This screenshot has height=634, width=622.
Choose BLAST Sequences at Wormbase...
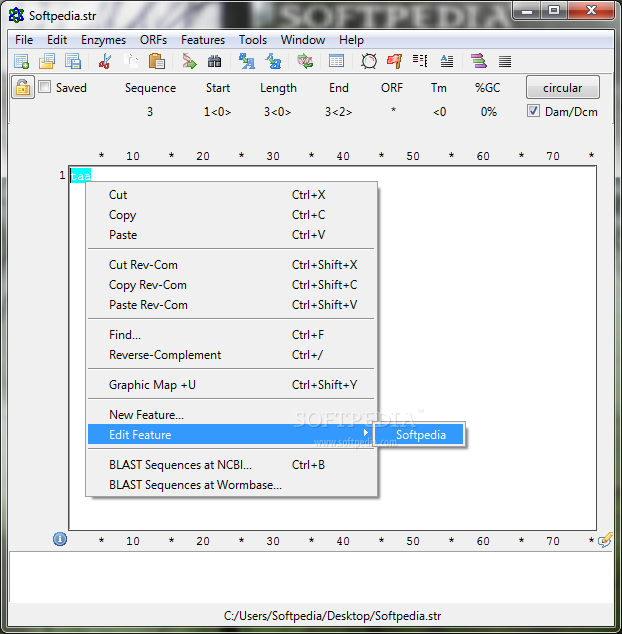tap(231, 484)
